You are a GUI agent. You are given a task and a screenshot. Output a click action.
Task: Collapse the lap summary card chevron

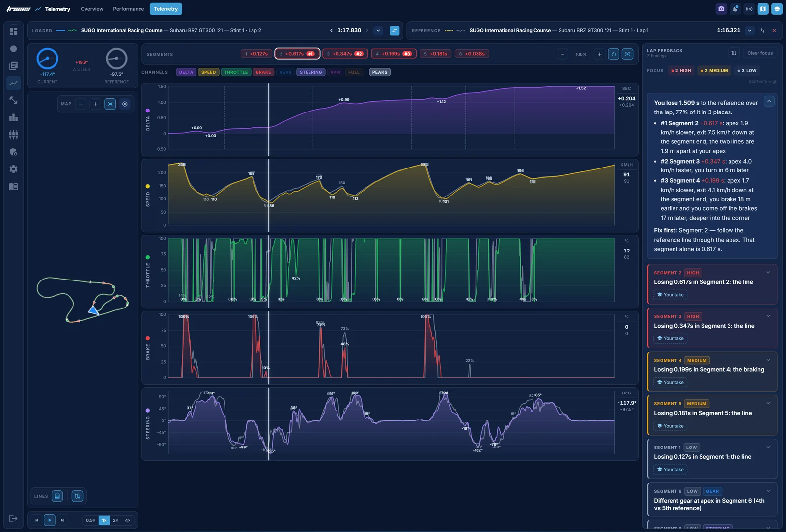click(x=769, y=101)
